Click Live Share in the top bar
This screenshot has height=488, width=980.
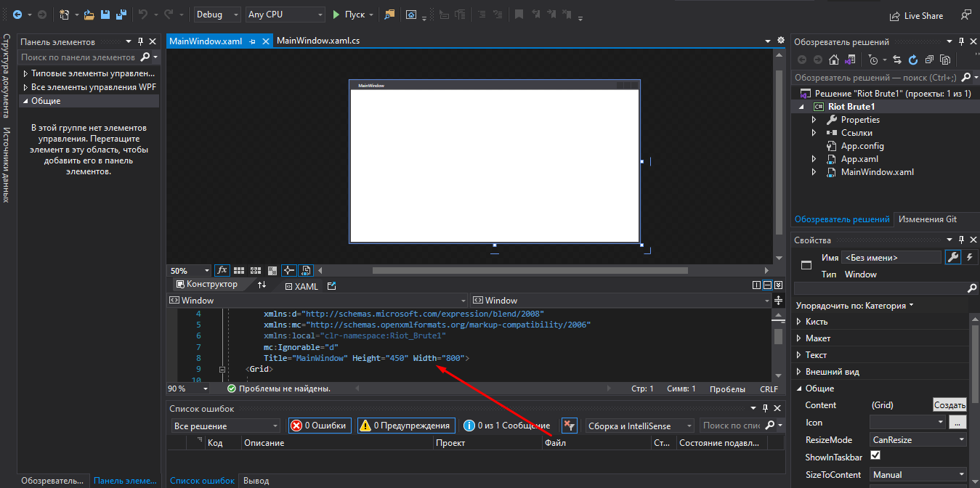(x=916, y=15)
